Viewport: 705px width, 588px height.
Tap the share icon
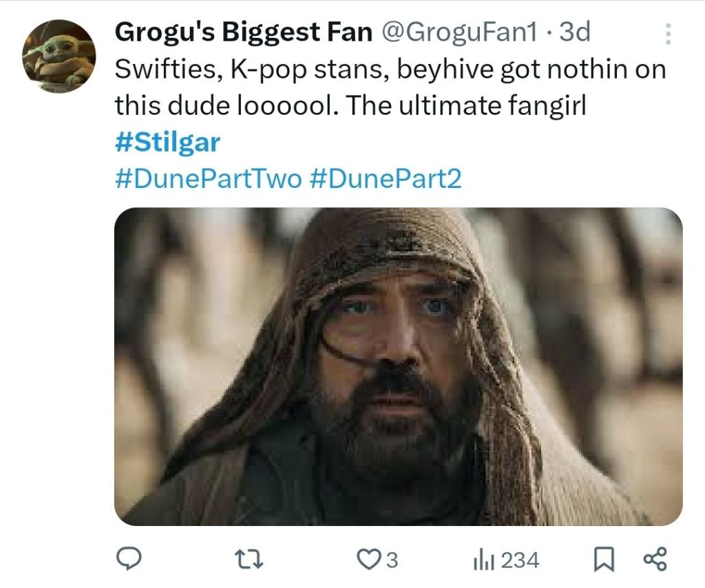[654, 559]
